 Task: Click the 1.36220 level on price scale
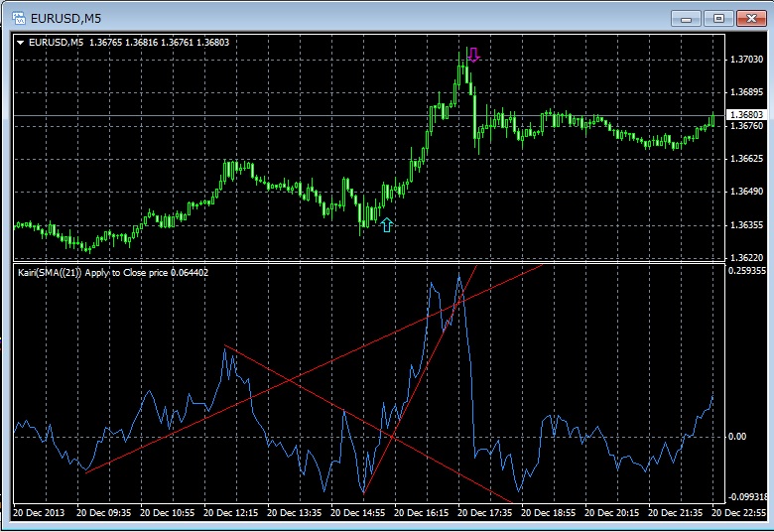point(745,257)
